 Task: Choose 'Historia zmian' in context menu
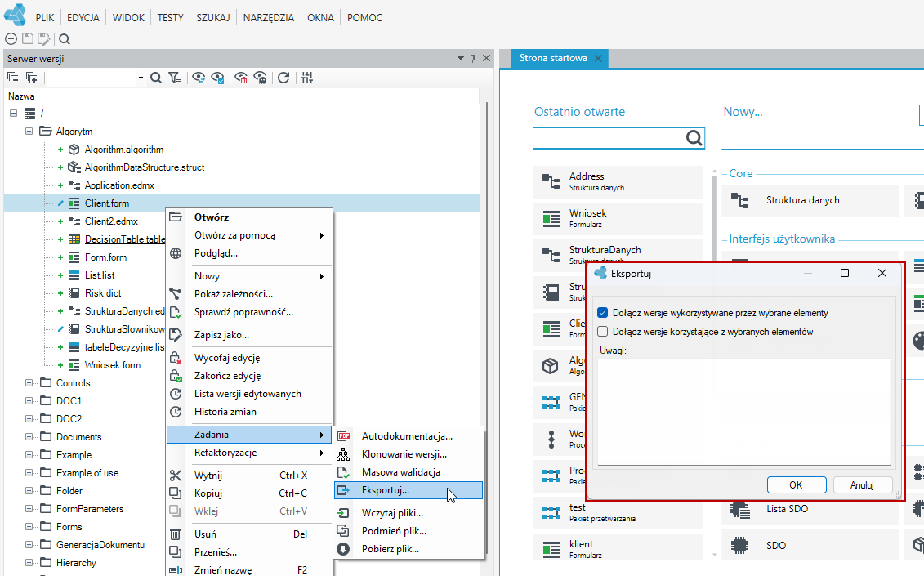point(250,412)
